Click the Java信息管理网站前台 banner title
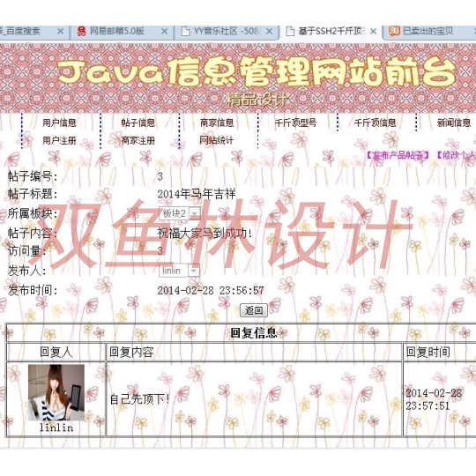This screenshot has height=476, width=476. tap(257, 72)
